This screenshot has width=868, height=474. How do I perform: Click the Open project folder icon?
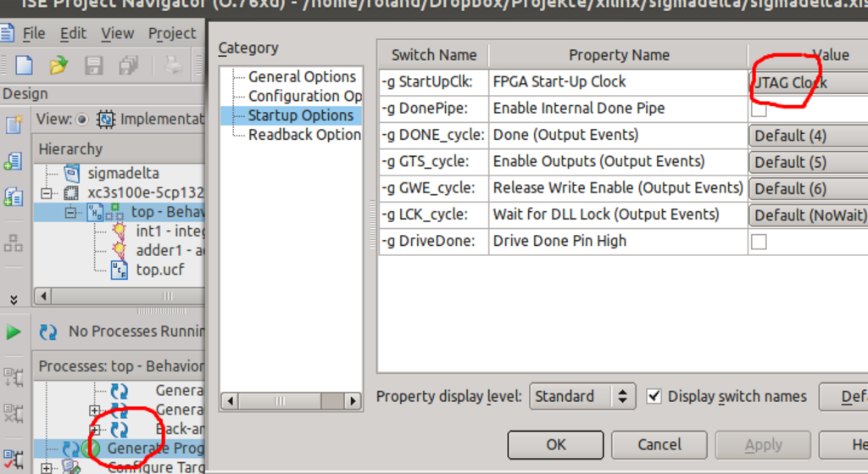pos(58,64)
